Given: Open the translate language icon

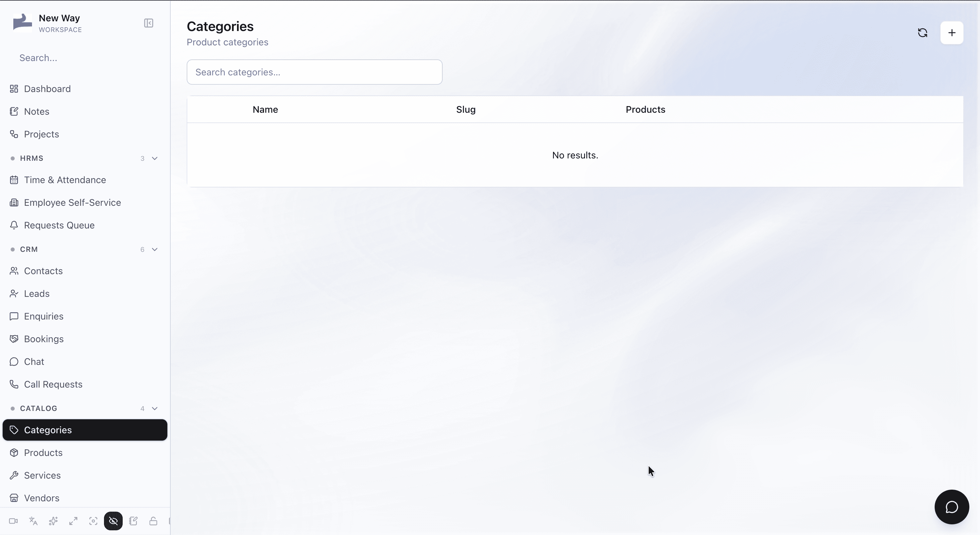Looking at the screenshot, I should click(33, 521).
